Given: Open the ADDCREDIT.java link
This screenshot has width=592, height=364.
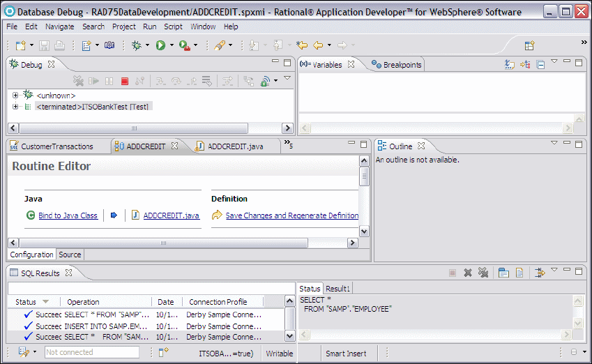Looking at the screenshot, I should pos(172,215).
